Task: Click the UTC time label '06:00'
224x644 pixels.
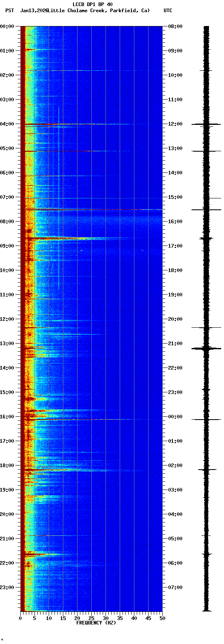Action: [x=175, y=563]
